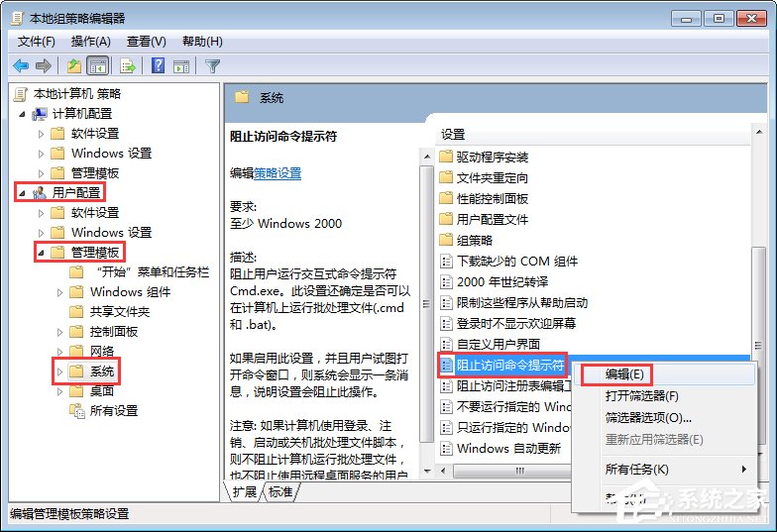Click the blue Help question mark icon
The height and width of the screenshot is (532, 777).
(159, 65)
